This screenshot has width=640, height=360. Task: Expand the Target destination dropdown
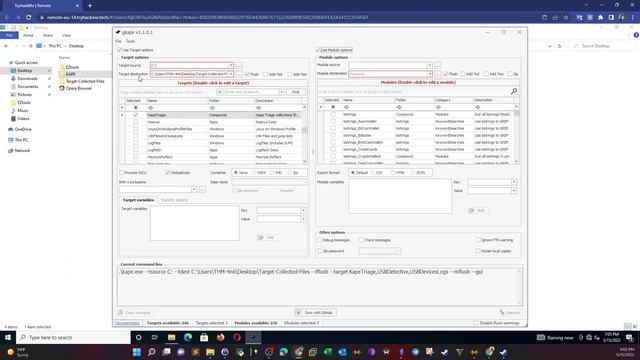[231, 74]
